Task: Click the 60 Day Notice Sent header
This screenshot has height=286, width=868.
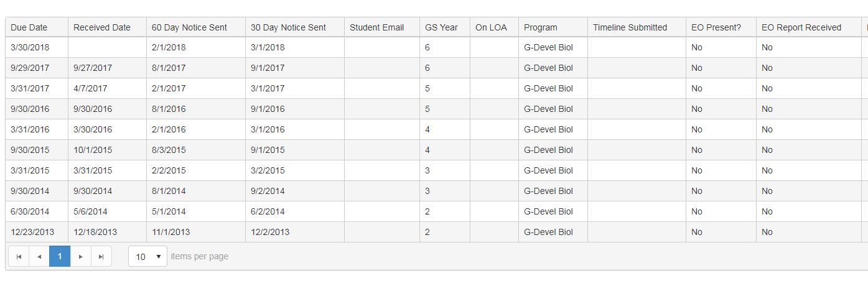Action: 189,27
